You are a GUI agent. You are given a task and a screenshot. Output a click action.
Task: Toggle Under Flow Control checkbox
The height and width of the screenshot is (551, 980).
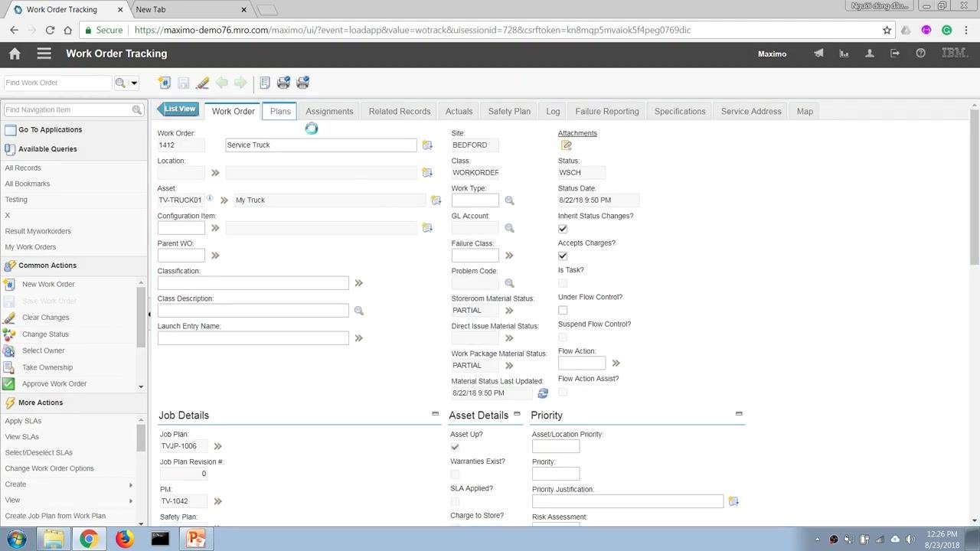(563, 310)
